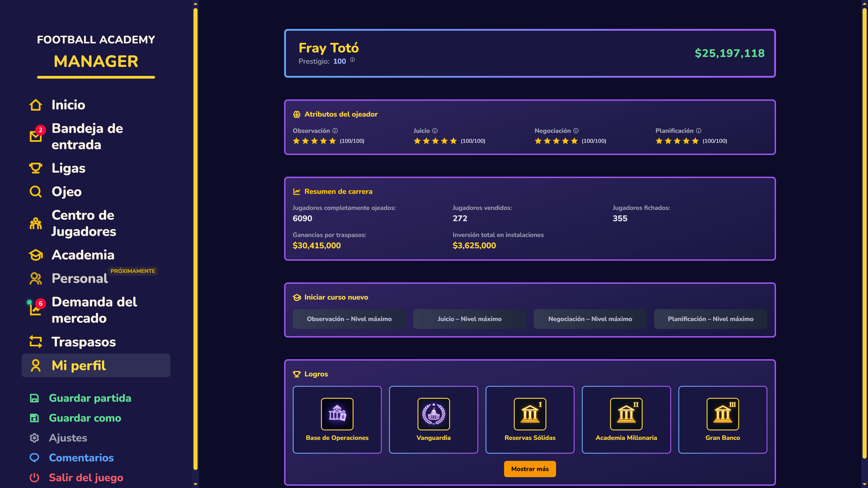Open the Ojeo section
Screen dimensions: 868x488
66,192
